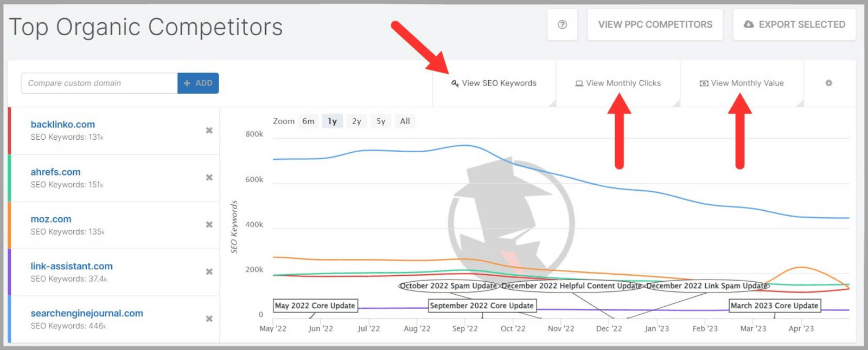868x350 pixels.
Task: Click the blue Add button
Action: (x=198, y=83)
